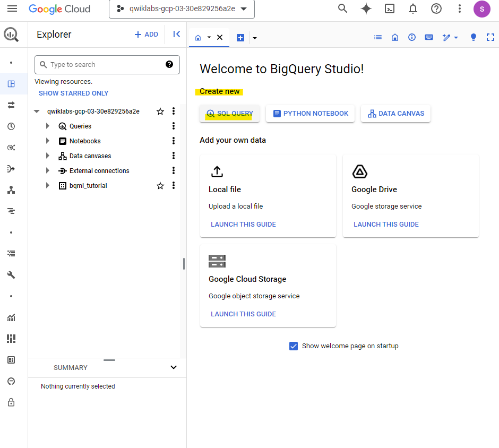Open keyboard shortcuts icon in toolbar
This screenshot has width=499, height=448.
[x=429, y=38]
